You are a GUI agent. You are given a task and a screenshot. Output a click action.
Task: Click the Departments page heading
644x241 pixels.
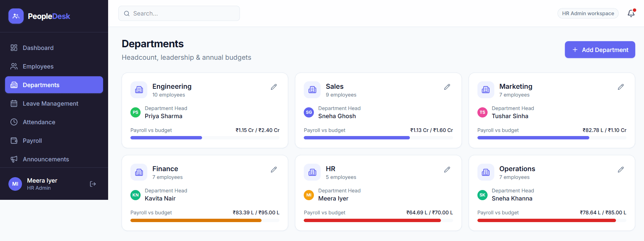click(x=153, y=44)
